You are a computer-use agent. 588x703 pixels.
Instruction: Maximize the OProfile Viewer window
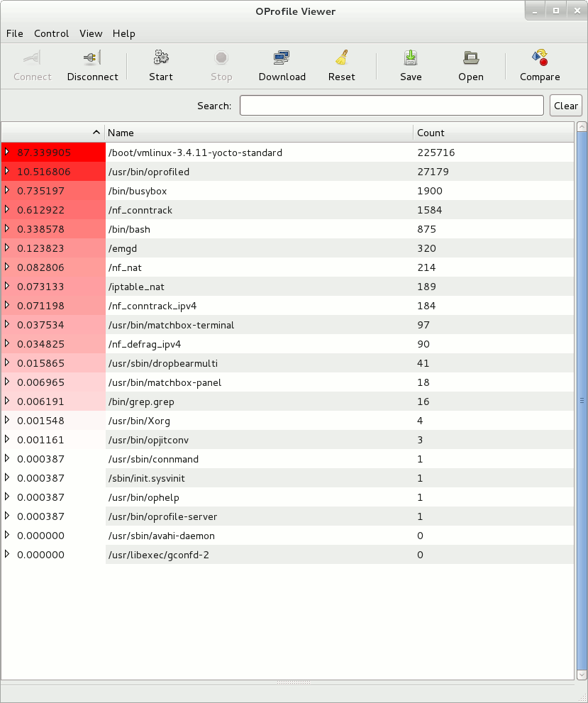pos(556,11)
